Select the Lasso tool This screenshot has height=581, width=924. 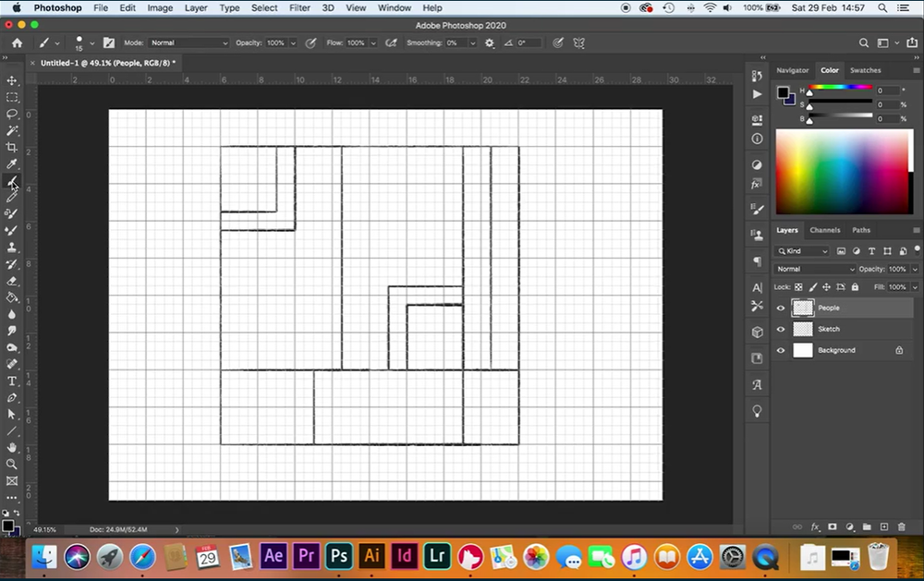(12, 114)
